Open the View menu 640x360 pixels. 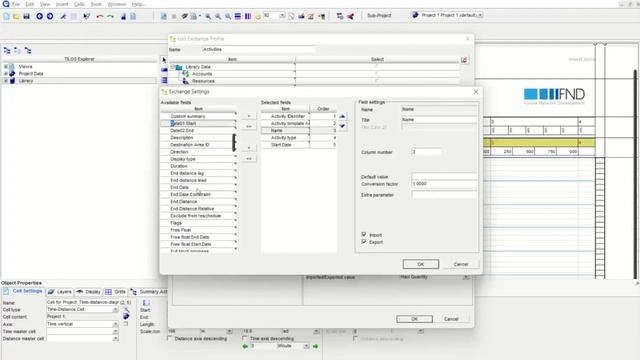(45, 4)
